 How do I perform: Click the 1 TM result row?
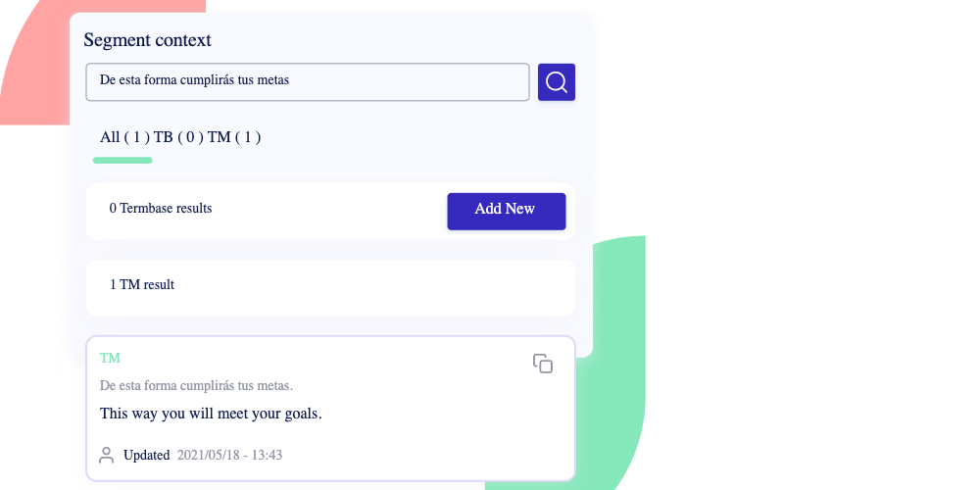(x=330, y=287)
